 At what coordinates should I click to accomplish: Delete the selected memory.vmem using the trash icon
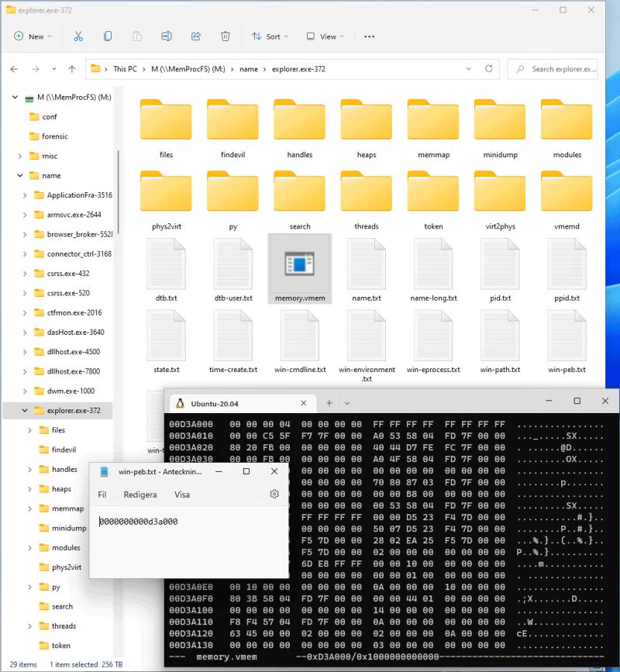coord(225,36)
